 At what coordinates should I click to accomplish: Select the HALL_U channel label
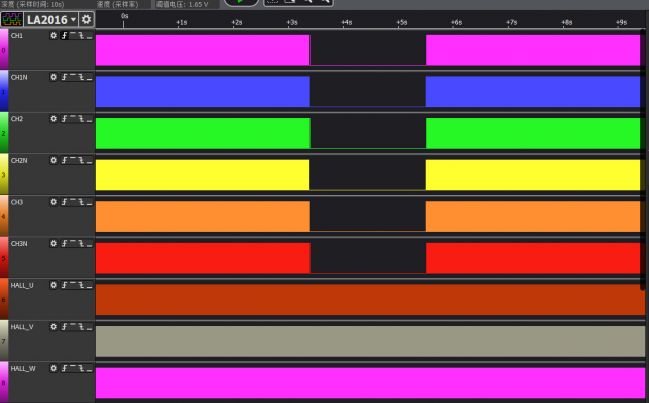tap(22, 285)
